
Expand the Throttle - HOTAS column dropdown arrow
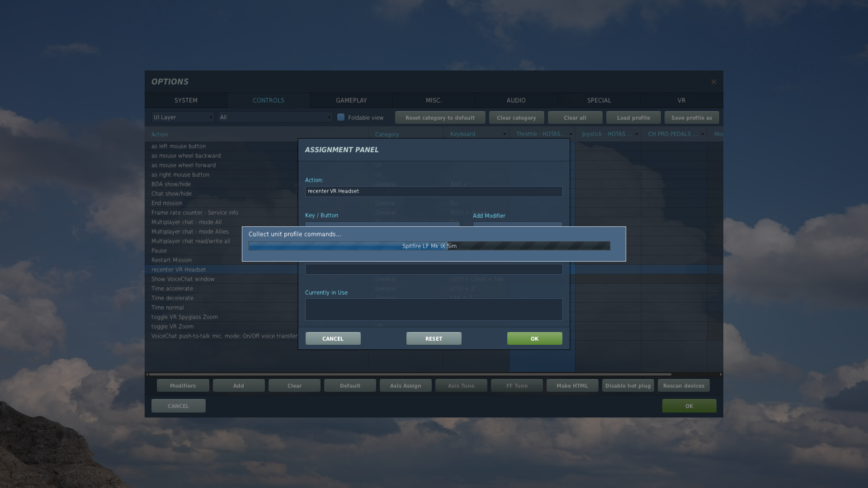pos(571,134)
